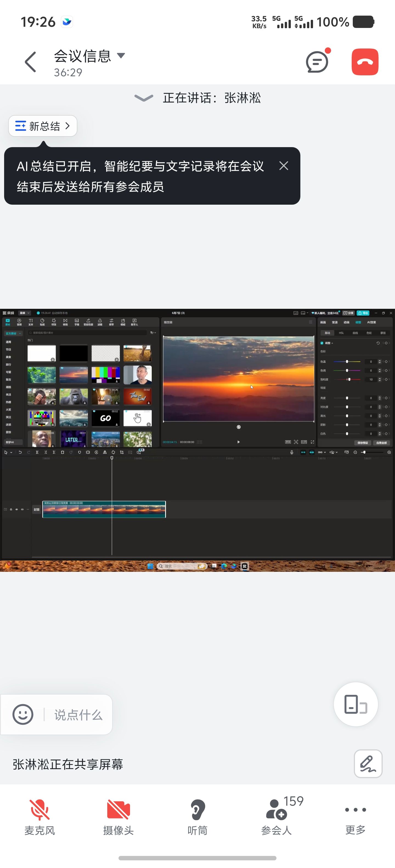Tap the sunset video preview in shared screen
395x868 pixels.
click(x=238, y=379)
